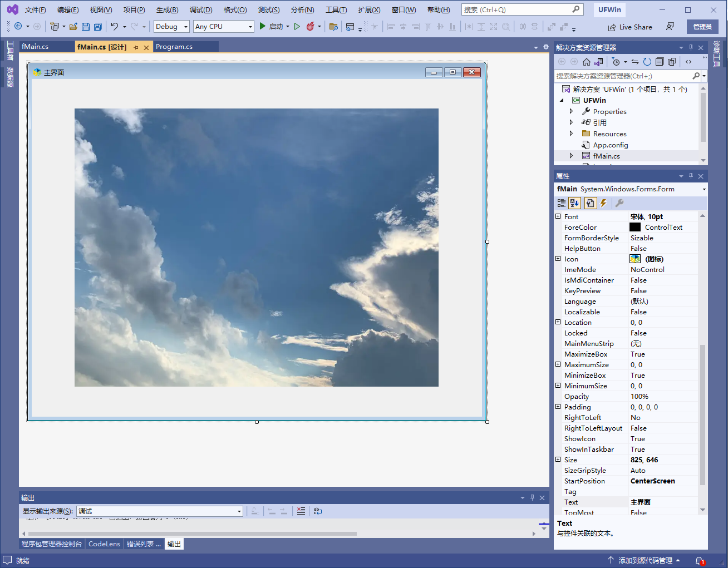Click the Properties panel vertical scrollbar

(702, 414)
